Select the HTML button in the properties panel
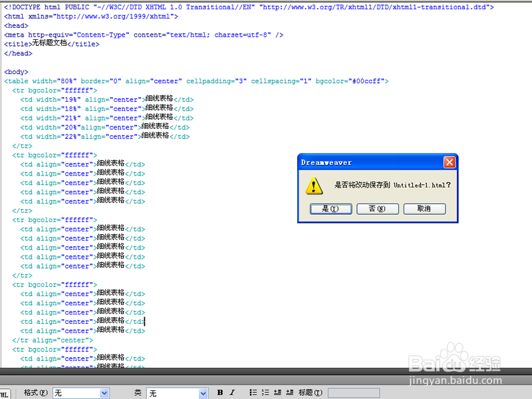532x399 pixels. [x=5, y=394]
